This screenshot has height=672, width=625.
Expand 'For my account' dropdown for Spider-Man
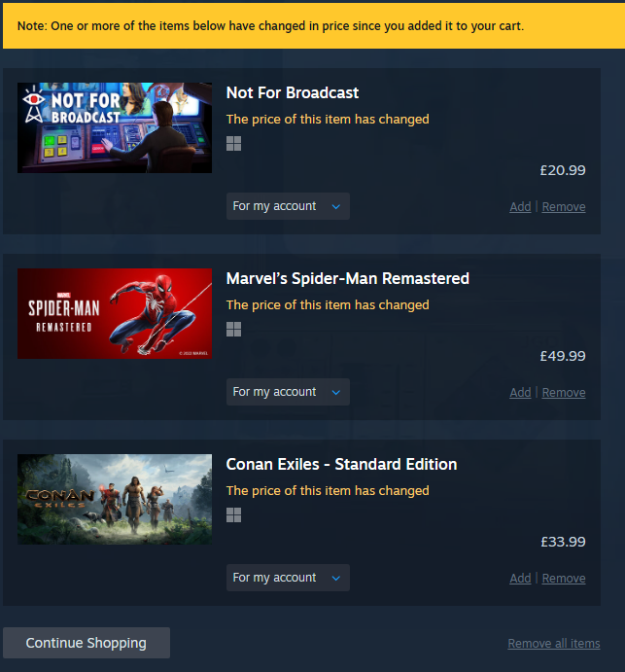click(288, 392)
